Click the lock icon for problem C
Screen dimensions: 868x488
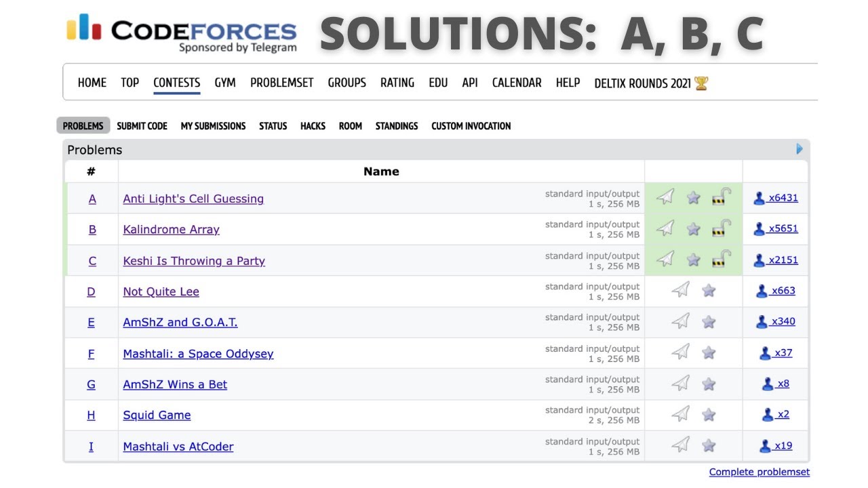[x=721, y=260]
